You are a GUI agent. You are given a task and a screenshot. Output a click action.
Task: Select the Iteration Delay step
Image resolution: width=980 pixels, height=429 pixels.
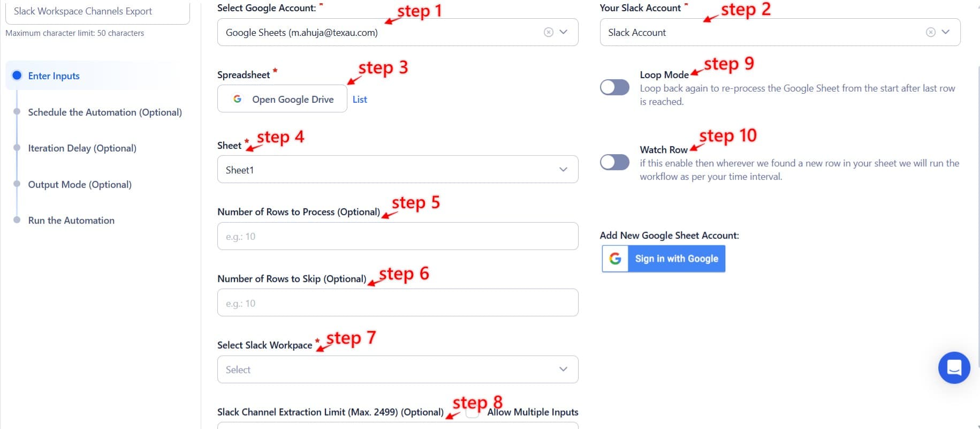point(17,148)
